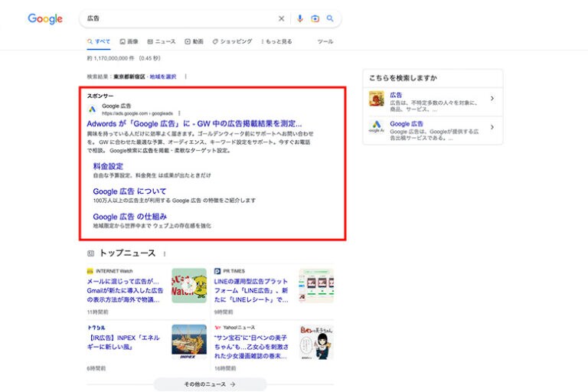This screenshot has width=588, height=392.
Task: Click the Google Ads logo icon in sponsored result
Action: tap(92, 109)
